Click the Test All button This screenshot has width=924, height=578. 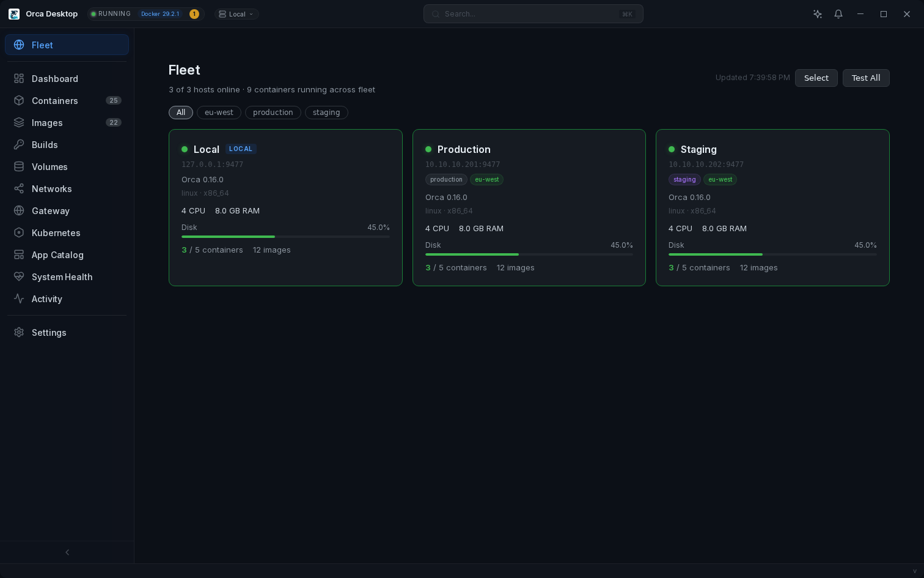coord(866,78)
